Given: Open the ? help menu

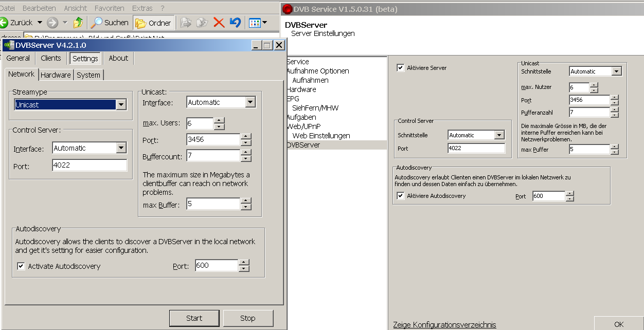Looking at the screenshot, I should point(163,8).
